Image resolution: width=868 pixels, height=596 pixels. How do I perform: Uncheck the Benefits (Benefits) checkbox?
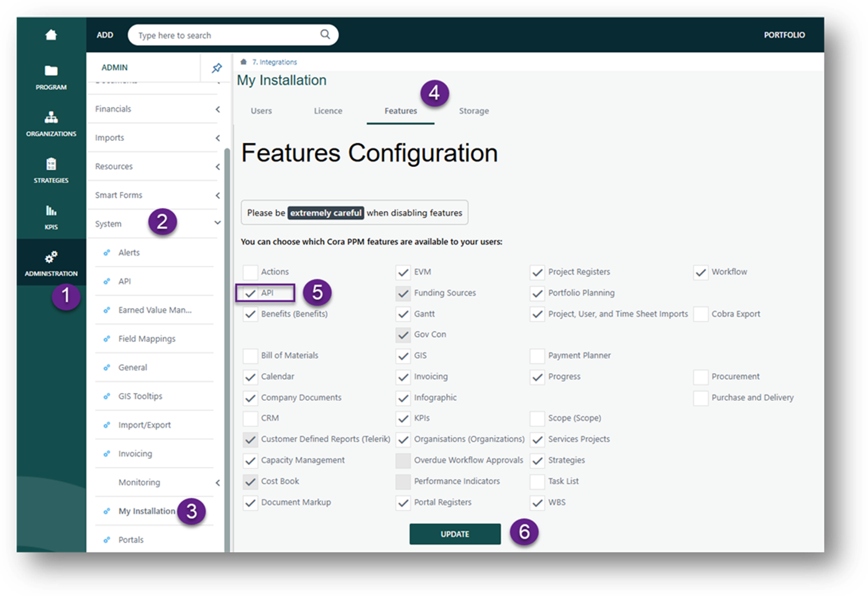[250, 314]
